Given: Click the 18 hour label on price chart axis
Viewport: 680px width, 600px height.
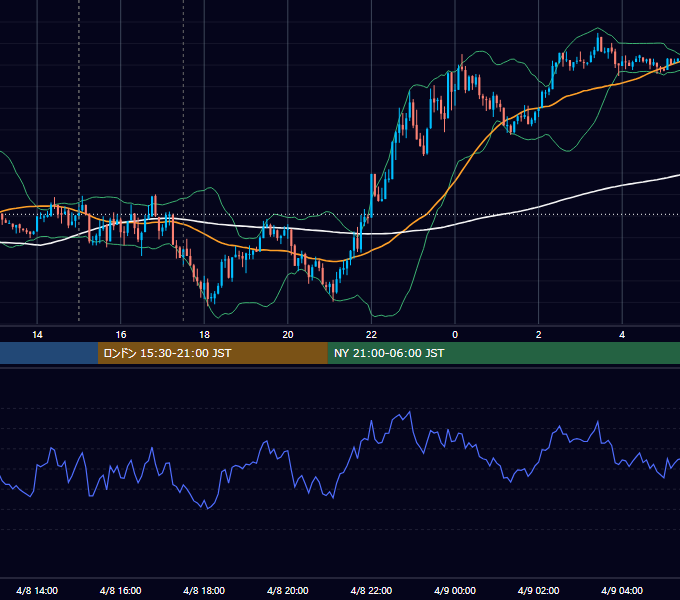Looking at the screenshot, I should coord(204,335).
